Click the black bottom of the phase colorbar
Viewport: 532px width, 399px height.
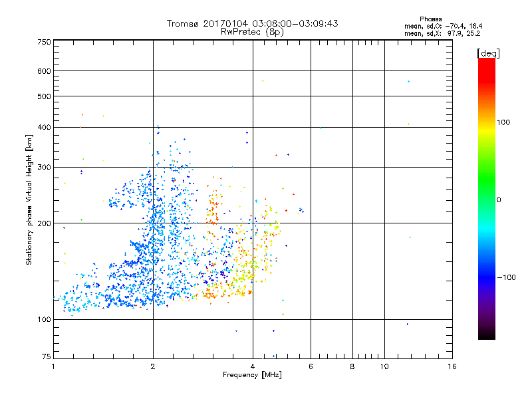click(487, 334)
